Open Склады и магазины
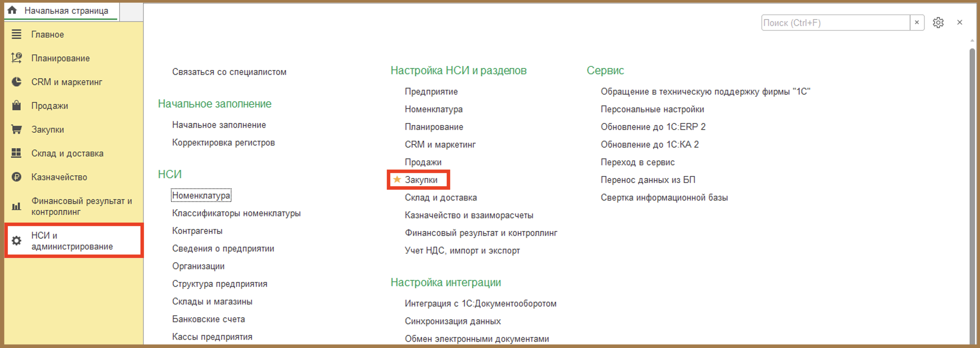Viewport: 980px width, 348px height. pos(212,301)
